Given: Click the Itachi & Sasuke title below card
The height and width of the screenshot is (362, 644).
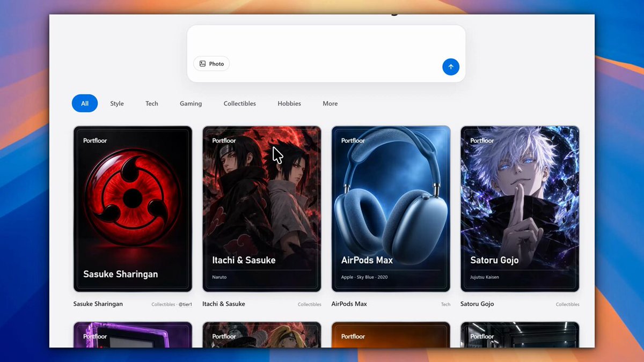Looking at the screenshot, I should click(x=224, y=304).
